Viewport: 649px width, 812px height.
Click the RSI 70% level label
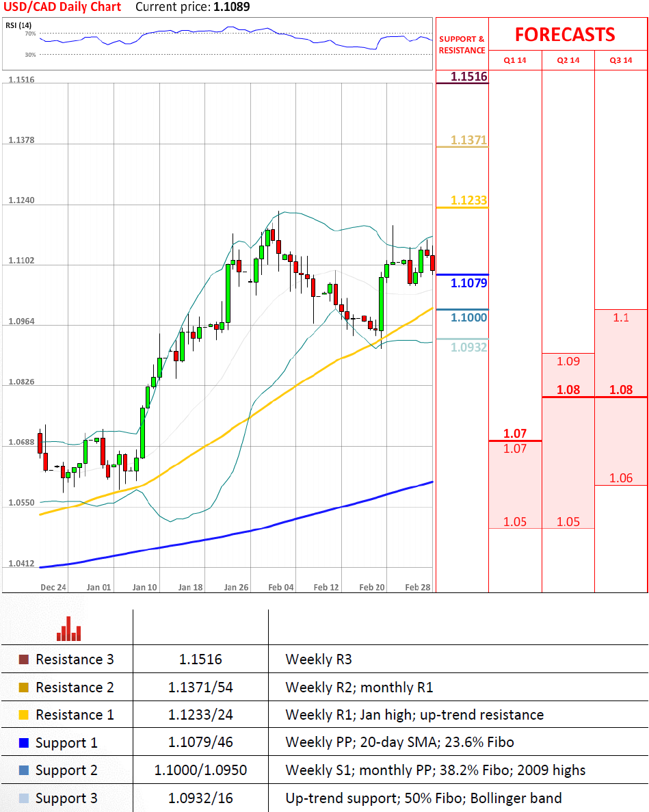(31, 34)
